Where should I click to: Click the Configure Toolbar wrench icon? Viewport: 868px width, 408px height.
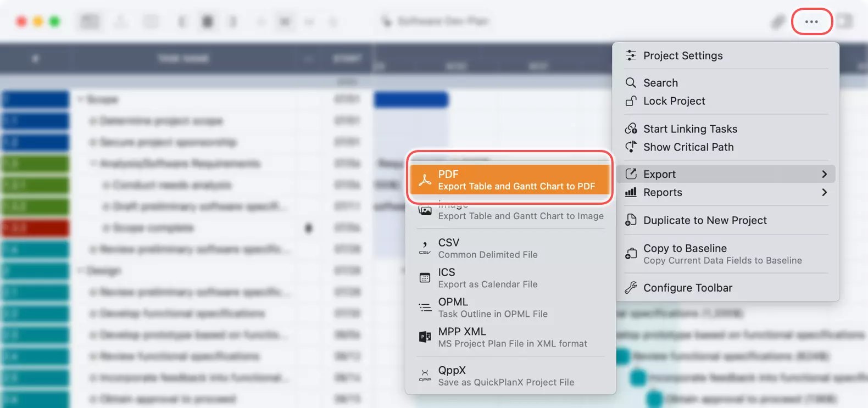631,288
